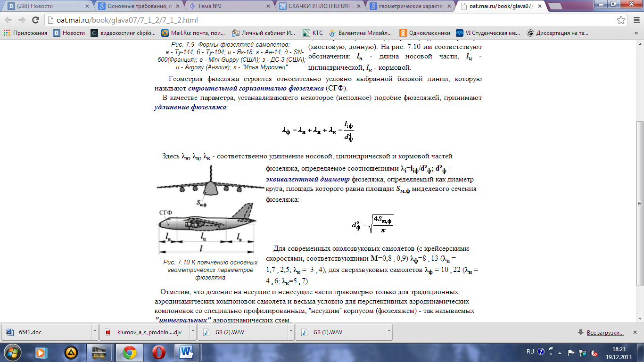The height and width of the screenshot is (362, 644).
Task: Open a new browser tab
Action: 555,7
